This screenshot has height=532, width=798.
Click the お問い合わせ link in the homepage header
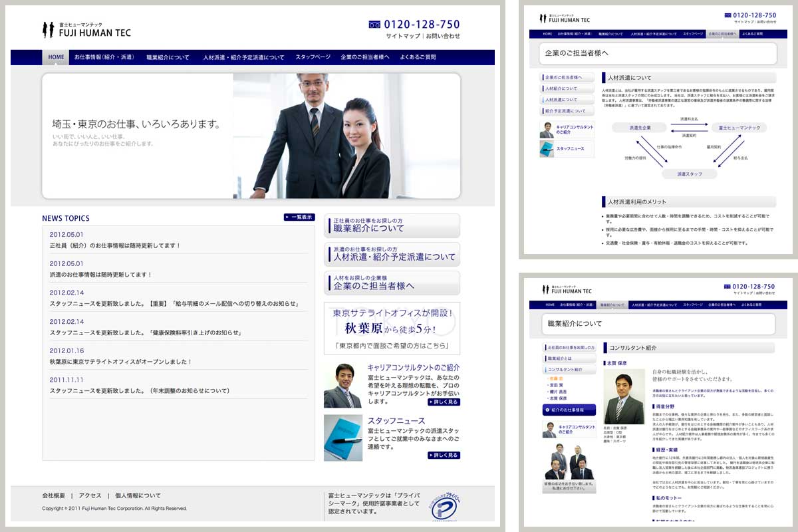(443, 36)
